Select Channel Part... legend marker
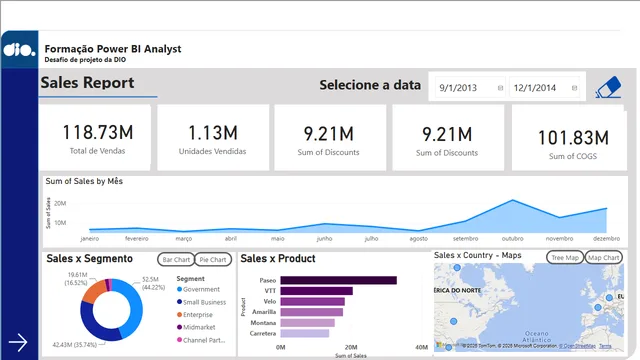 coord(179,340)
